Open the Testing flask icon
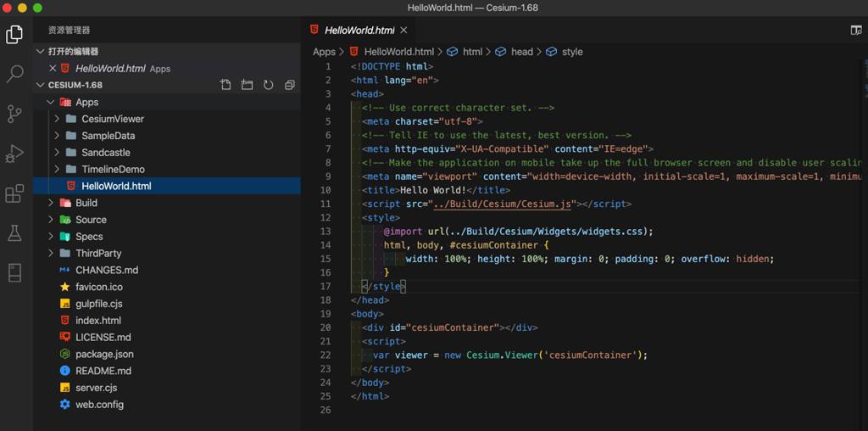Image resolution: width=868 pixels, height=431 pixels. pyautogui.click(x=14, y=233)
